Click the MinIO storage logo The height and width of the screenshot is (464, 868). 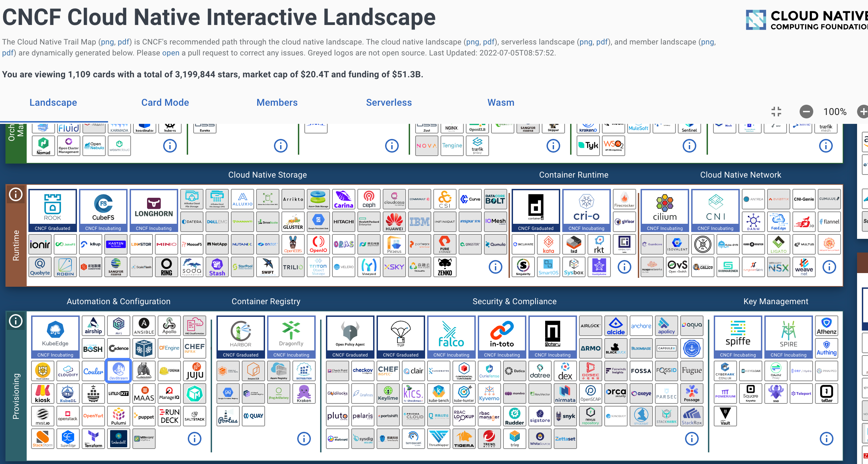pyautogui.click(x=166, y=244)
